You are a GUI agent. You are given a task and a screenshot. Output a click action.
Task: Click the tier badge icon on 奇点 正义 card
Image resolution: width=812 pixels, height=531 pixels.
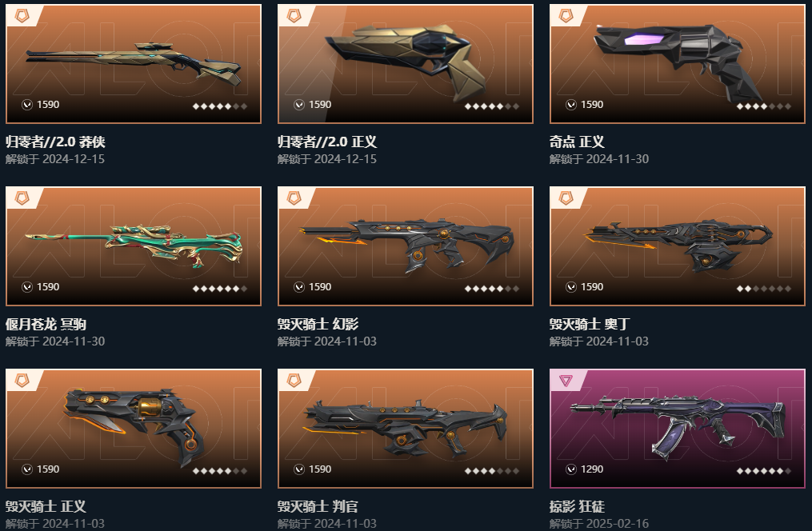[x=566, y=16]
